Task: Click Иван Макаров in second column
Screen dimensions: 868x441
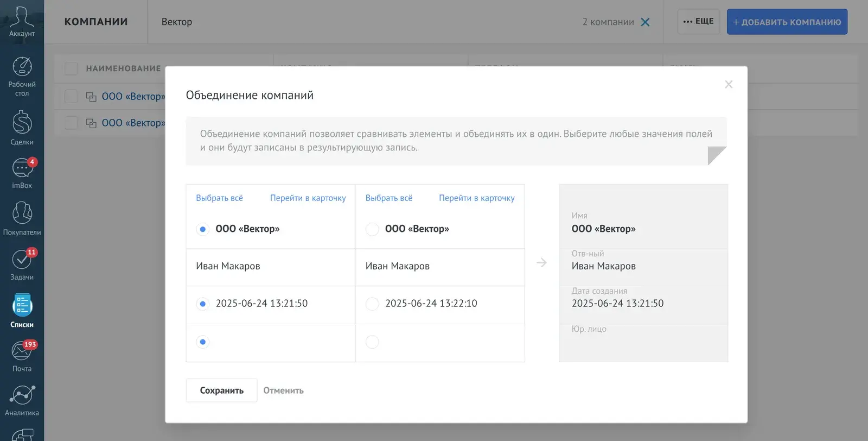Action: [x=398, y=266]
